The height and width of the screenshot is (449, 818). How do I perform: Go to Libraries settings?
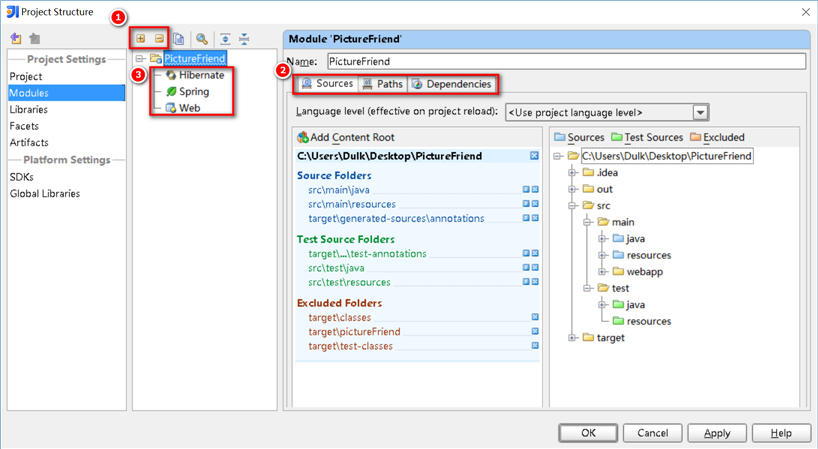tap(29, 110)
